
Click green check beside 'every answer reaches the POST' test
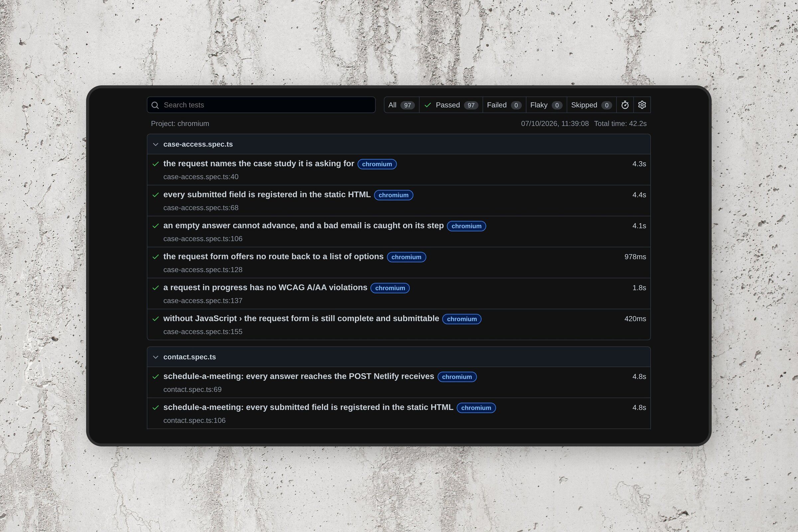pyautogui.click(x=156, y=377)
